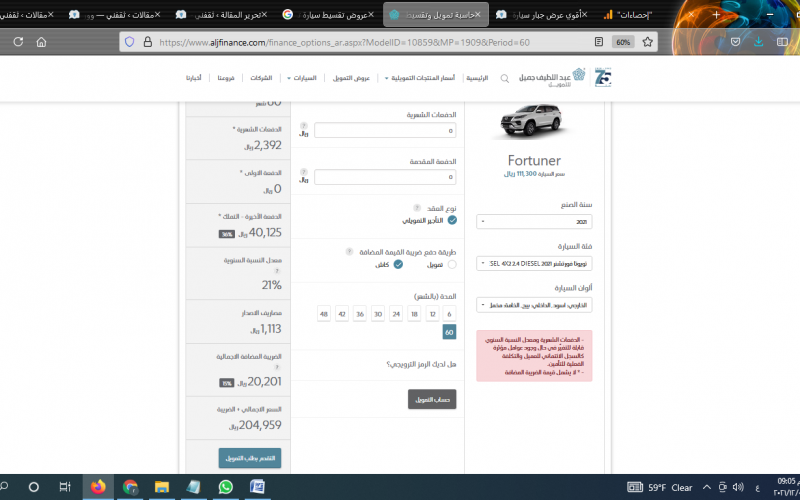Open the tracking protection shield icon

(130, 42)
